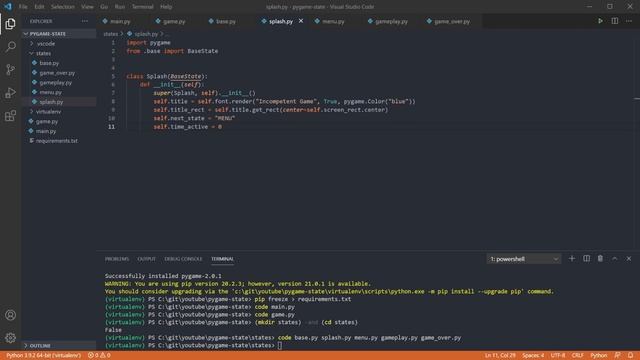The height and width of the screenshot is (360, 640).
Task: Create a new terminal with plus icon
Action: 571,258
